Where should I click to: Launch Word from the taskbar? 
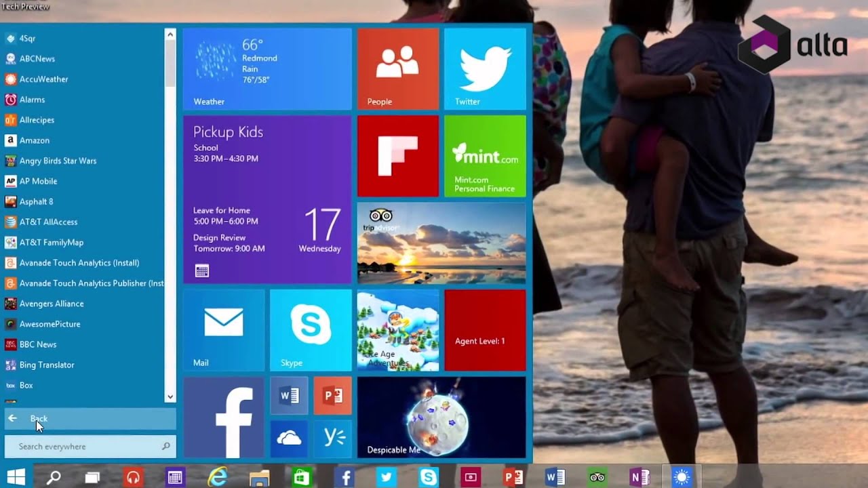click(x=555, y=477)
